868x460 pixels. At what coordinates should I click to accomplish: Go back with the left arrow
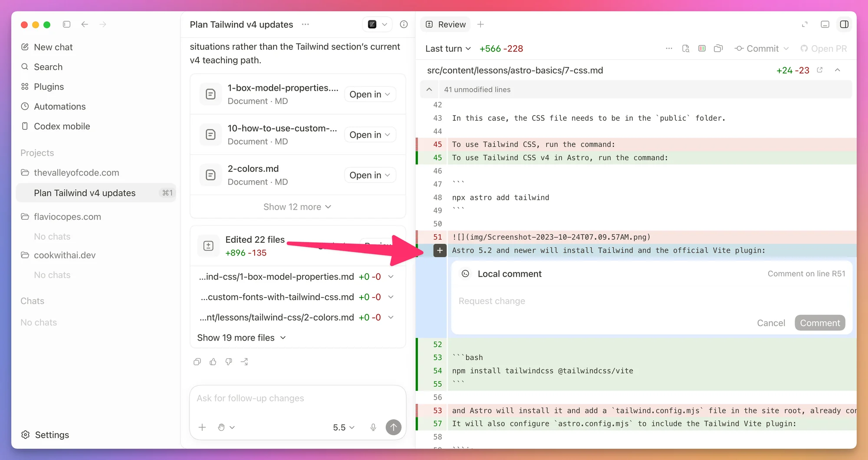pyautogui.click(x=85, y=24)
